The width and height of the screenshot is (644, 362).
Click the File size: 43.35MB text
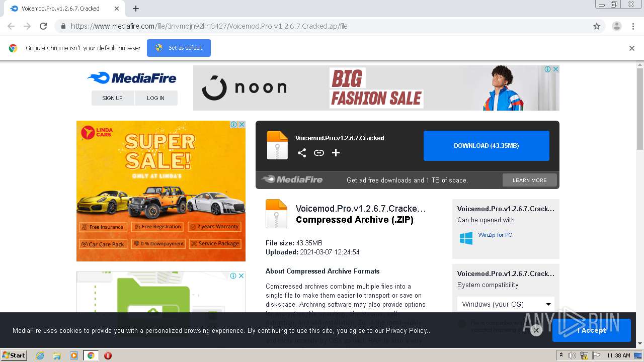(x=294, y=243)
